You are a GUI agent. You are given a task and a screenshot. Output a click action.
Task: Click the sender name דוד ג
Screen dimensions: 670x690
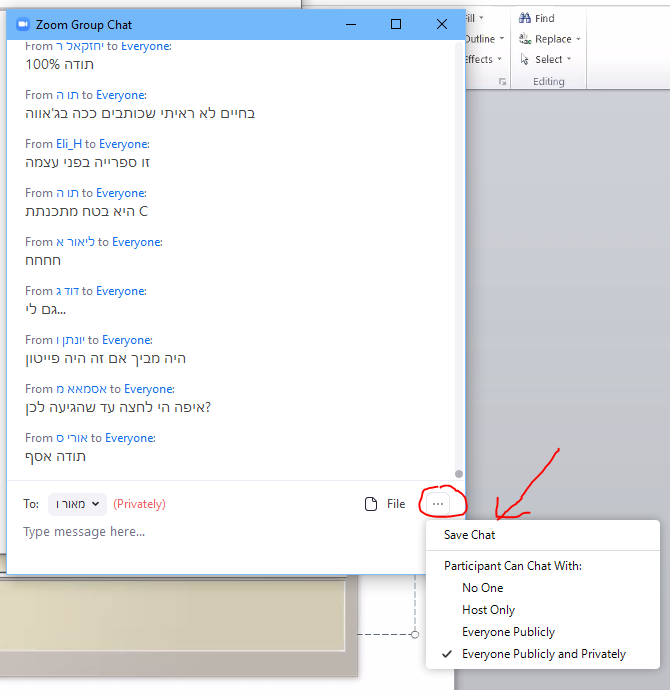pyautogui.click(x=67, y=291)
